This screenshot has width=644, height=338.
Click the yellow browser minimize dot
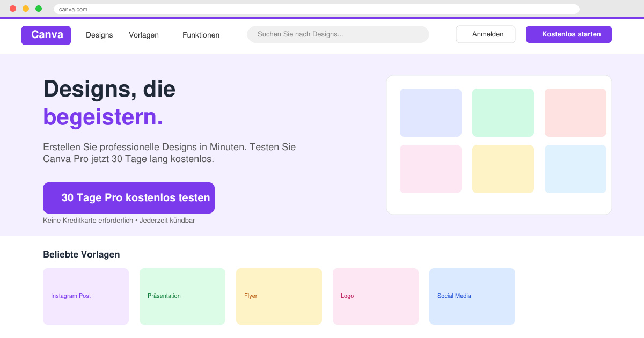click(x=26, y=9)
